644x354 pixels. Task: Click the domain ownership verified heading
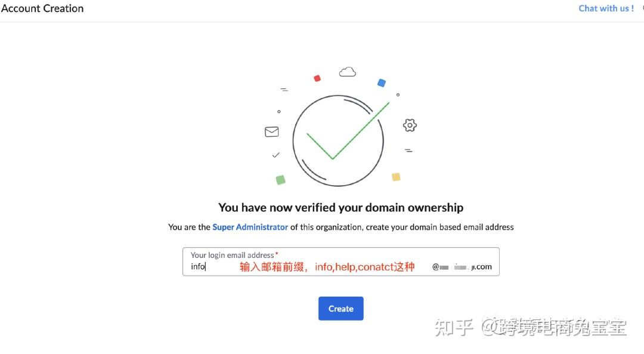pos(340,208)
